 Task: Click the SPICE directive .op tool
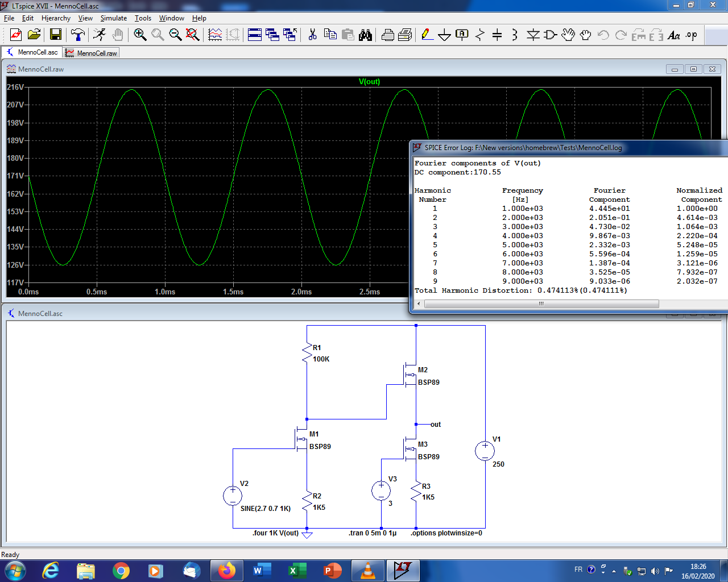tap(692, 35)
